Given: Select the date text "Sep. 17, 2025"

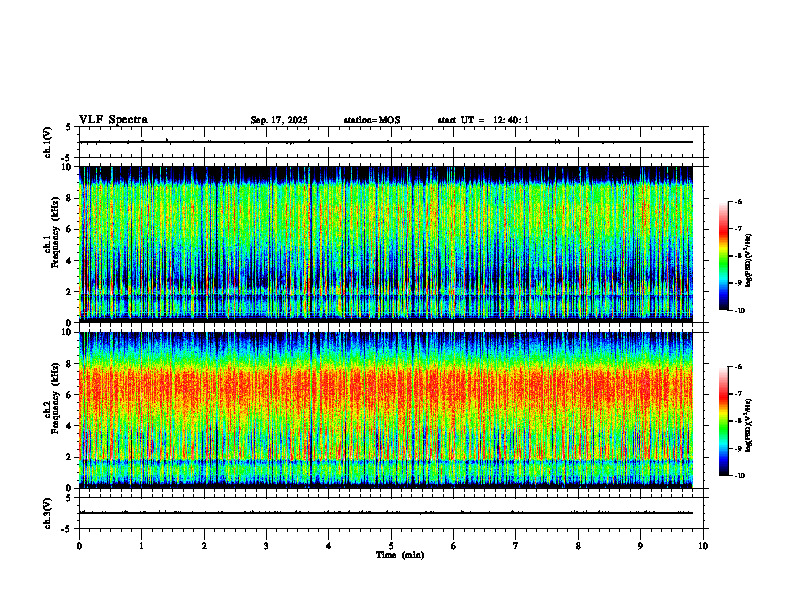Looking at the screenshot, I should pos(279,120).
